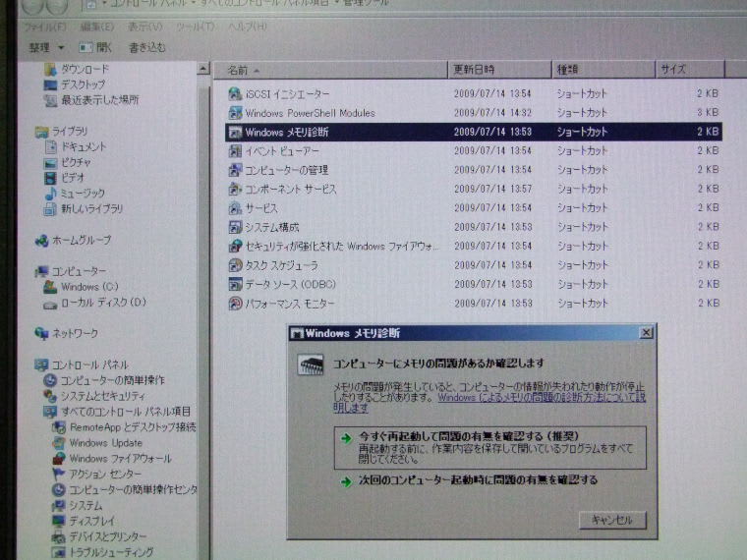Viewport: 747px width, 560px height.
Task: Select the イベント ビューアー icon
Action: click(x=235, y=151)
